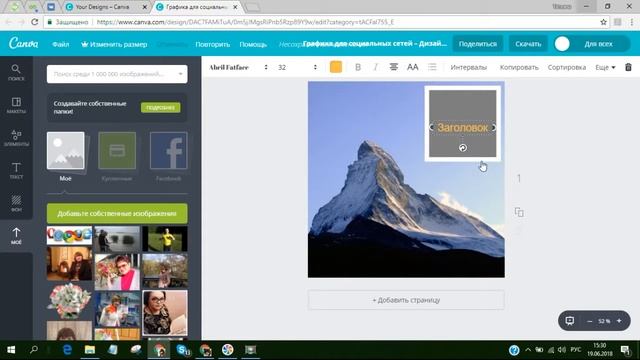
Task: Bookmark page with the star icon
Action: click(603, 22)
